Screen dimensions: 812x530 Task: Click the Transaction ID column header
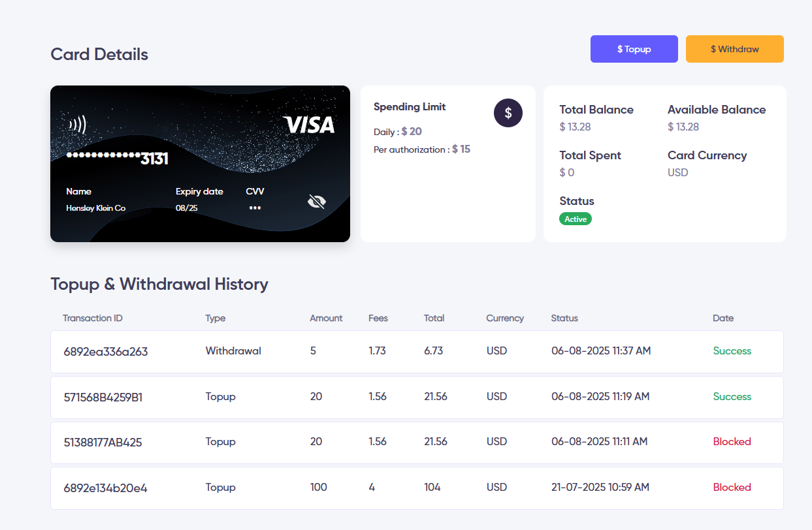pyautogui.click(x=93, y=319)
